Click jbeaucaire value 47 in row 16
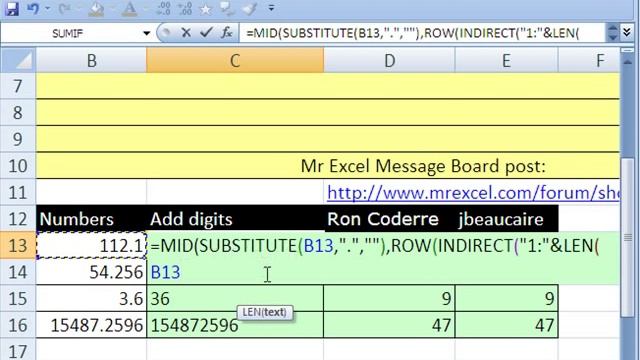640x360 pixels. [507, 325]
